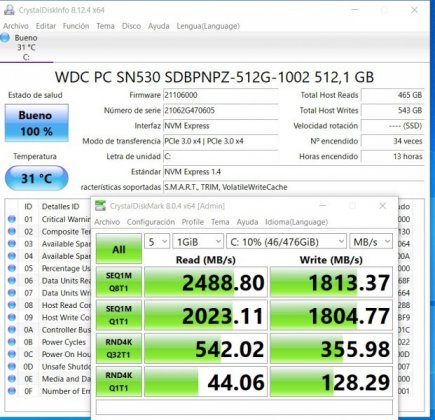Viewport: 435px width, 420px height.
Task: Open the drive selector C: 10% (46/476GiB)
Action: (286, 242)
